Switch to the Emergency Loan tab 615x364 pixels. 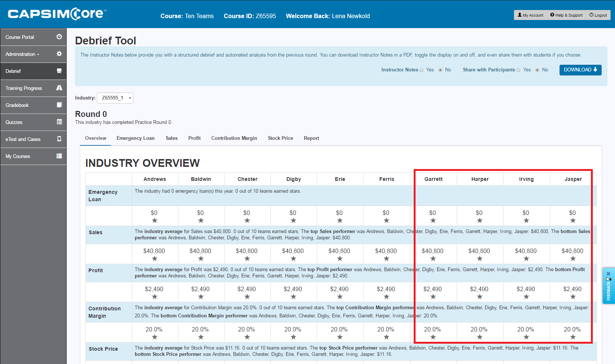[x=135, y=138]
